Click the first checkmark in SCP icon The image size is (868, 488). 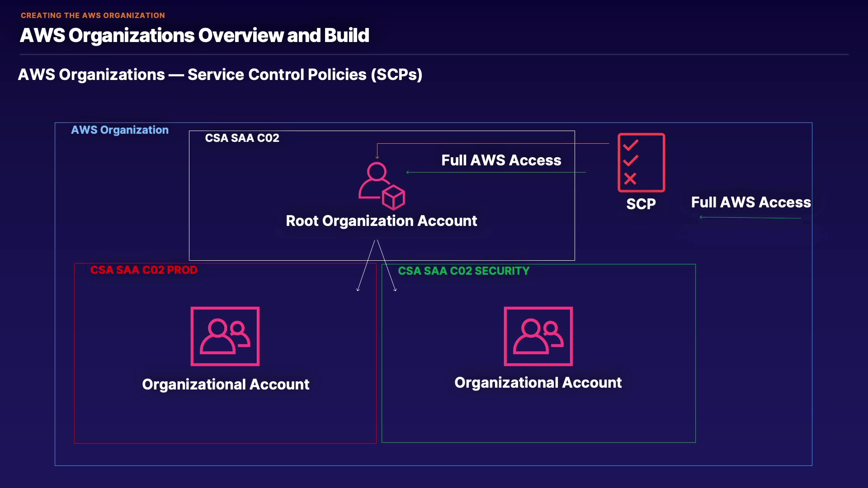tap(631, 145)
